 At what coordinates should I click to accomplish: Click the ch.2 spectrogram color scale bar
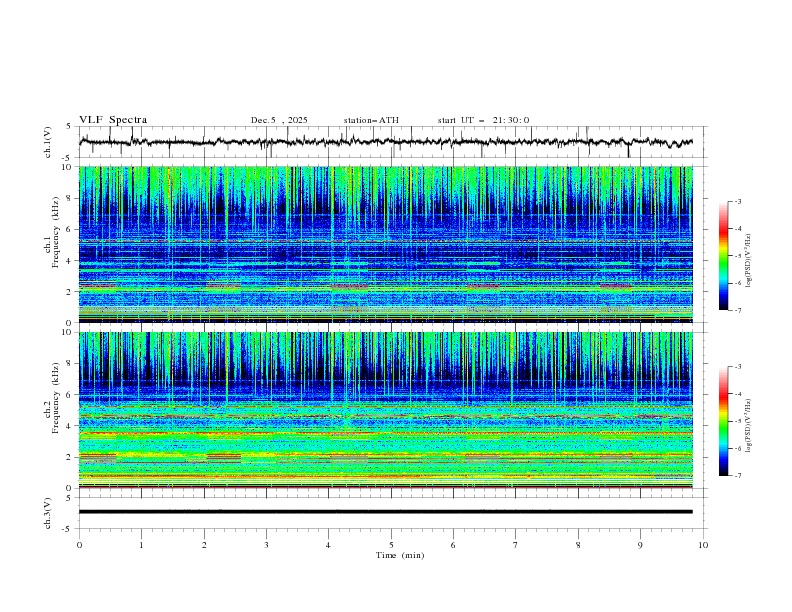point(724,421)
